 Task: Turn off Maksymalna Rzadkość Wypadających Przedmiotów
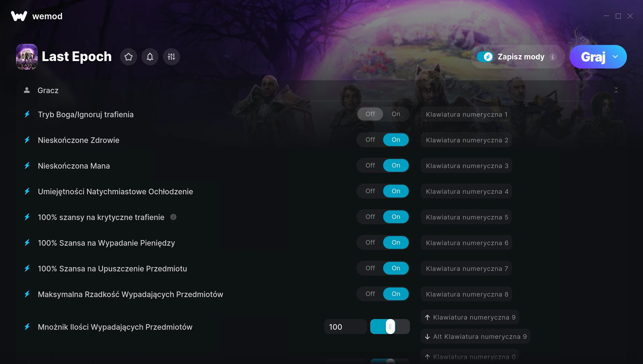pyautogui.click(x=370, y=294)
